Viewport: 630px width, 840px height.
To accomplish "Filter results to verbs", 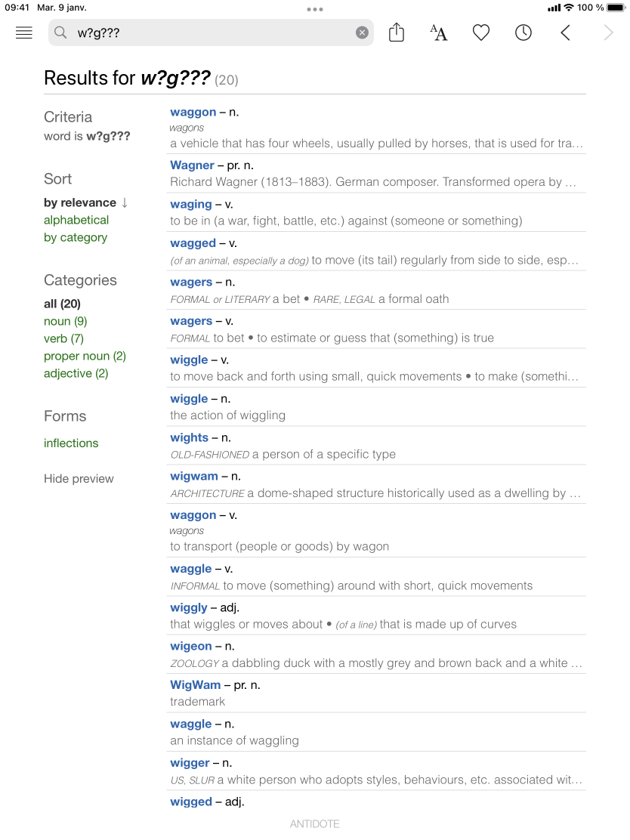I will click(x=63, y=338).
